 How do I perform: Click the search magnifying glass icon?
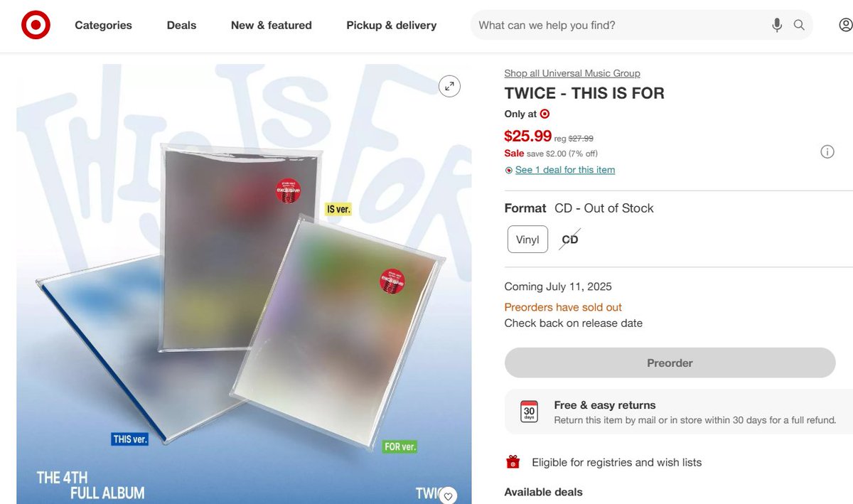tap(799, 26)
